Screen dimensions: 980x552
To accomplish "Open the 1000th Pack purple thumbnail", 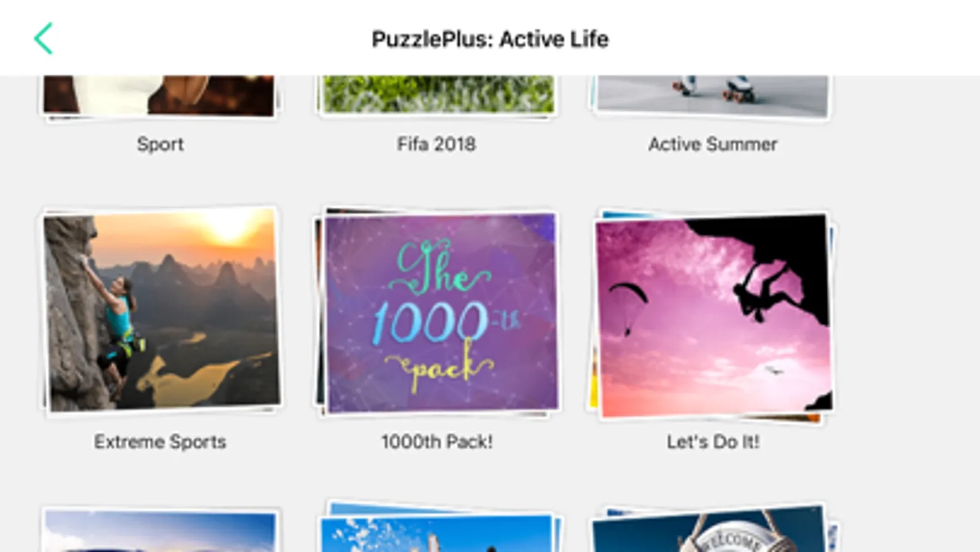I will [438, 312].
